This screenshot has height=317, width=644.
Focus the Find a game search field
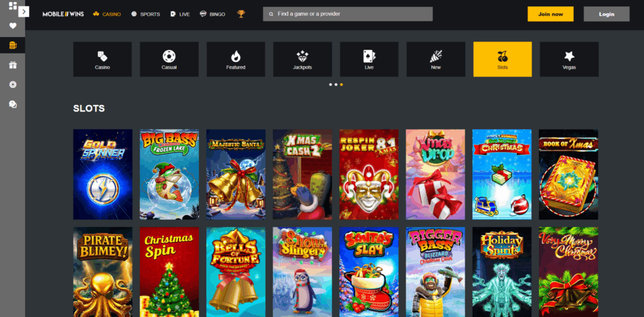[x=348, y=14]
